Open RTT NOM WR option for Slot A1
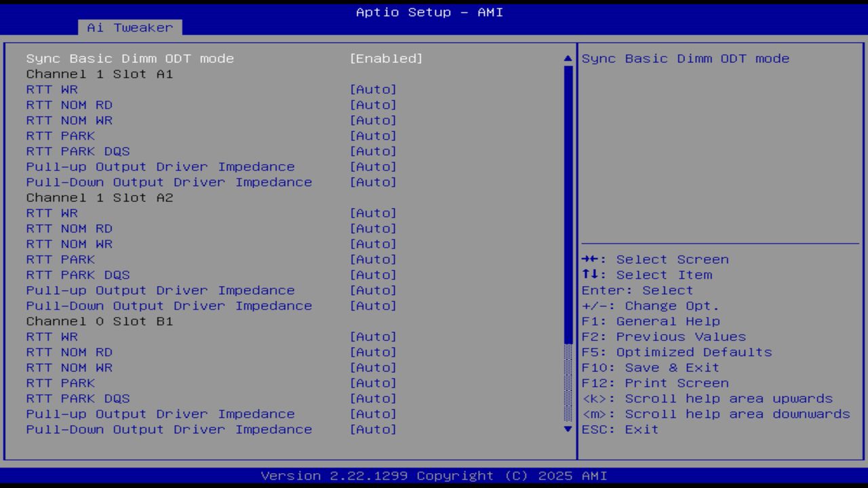868x488 pixels. (x=69, y=120)
